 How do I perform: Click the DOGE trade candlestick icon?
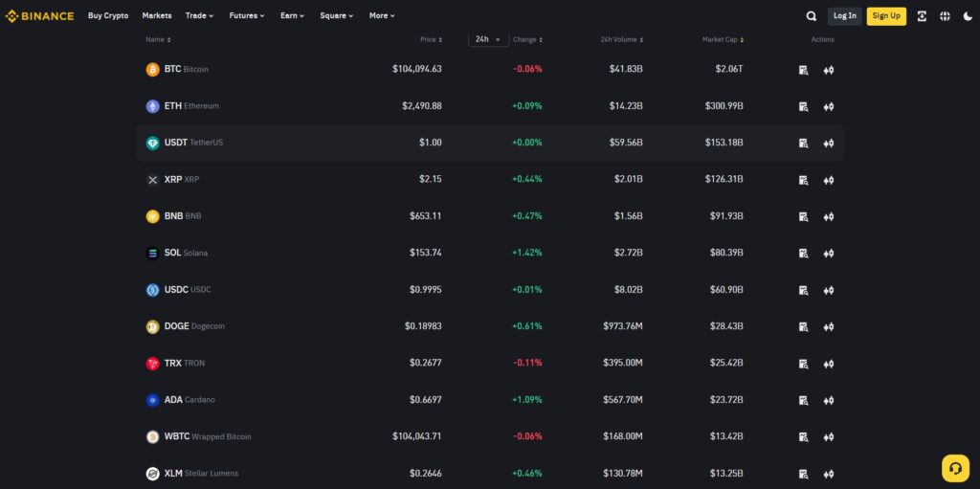click(829, 327)
